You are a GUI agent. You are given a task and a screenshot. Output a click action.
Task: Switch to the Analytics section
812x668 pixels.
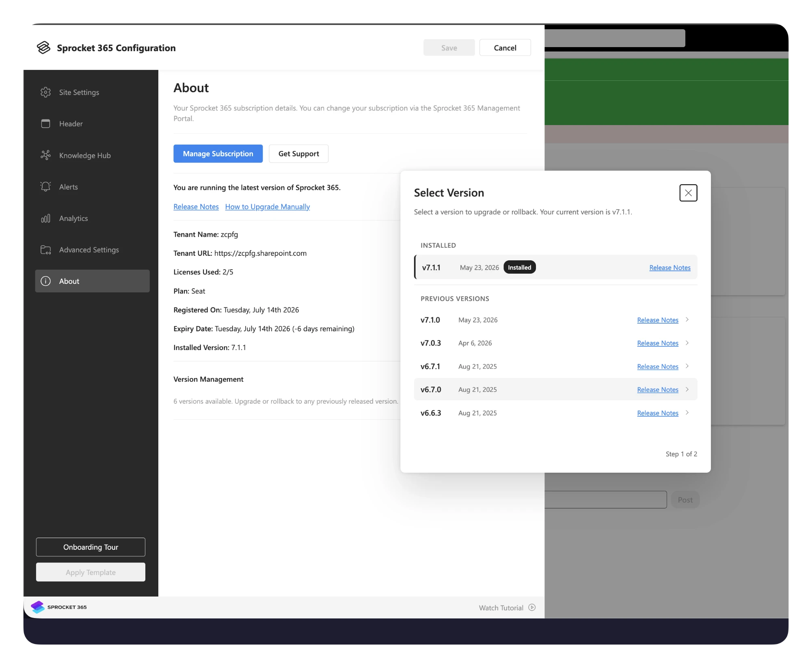92,218
